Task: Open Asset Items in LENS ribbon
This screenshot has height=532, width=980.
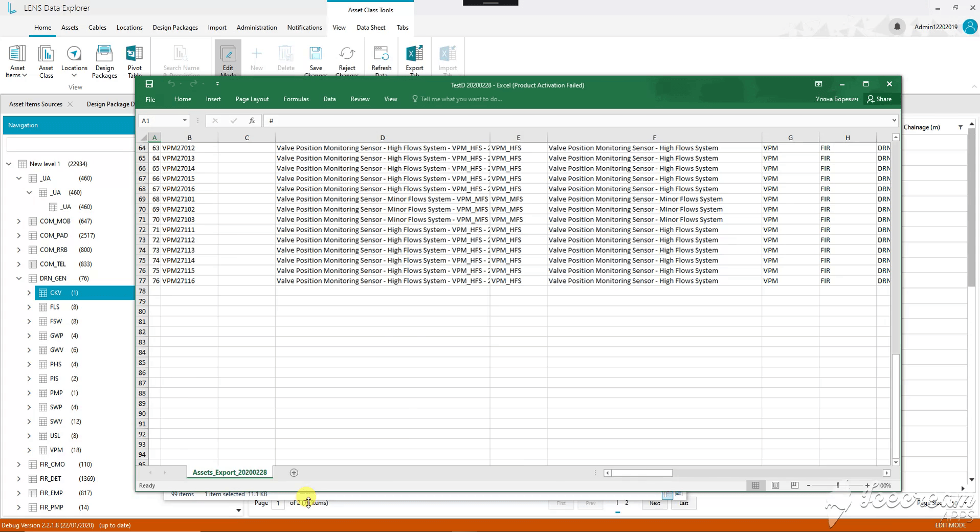Action: (17, 61)
